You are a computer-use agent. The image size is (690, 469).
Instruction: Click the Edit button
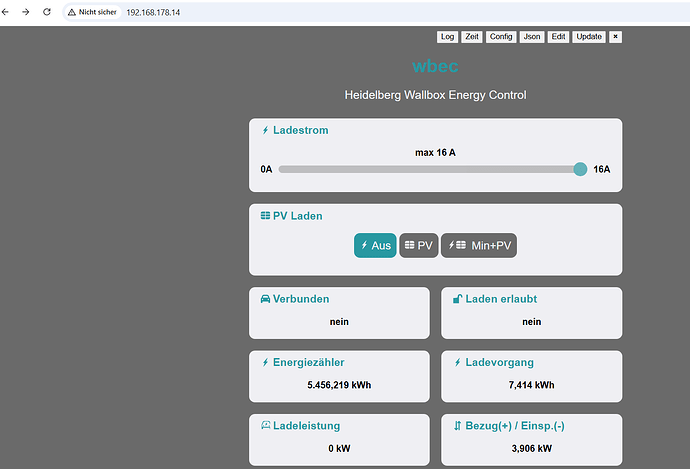coord(559,37)
